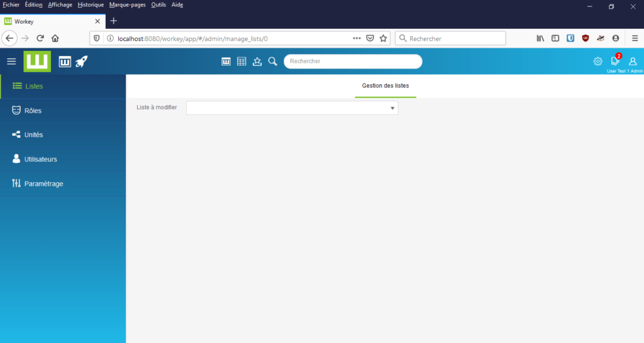Open the grid table view icon

coord(241,61)
